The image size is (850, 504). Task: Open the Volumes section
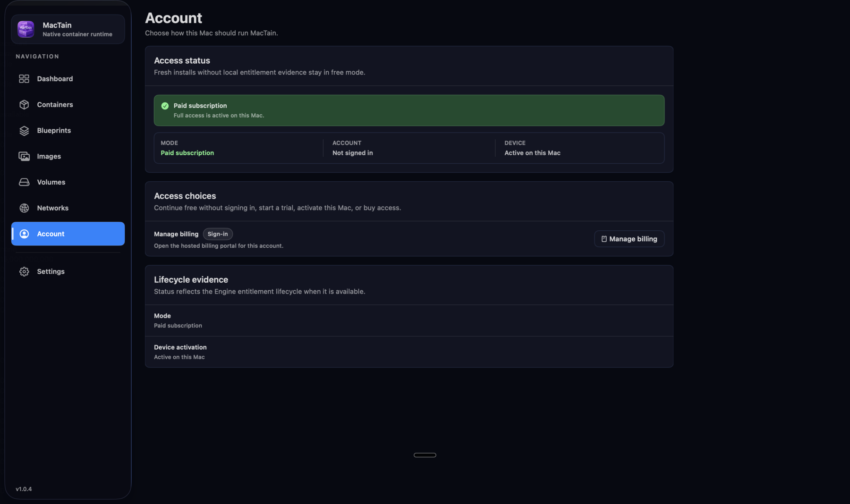(68, 182)
